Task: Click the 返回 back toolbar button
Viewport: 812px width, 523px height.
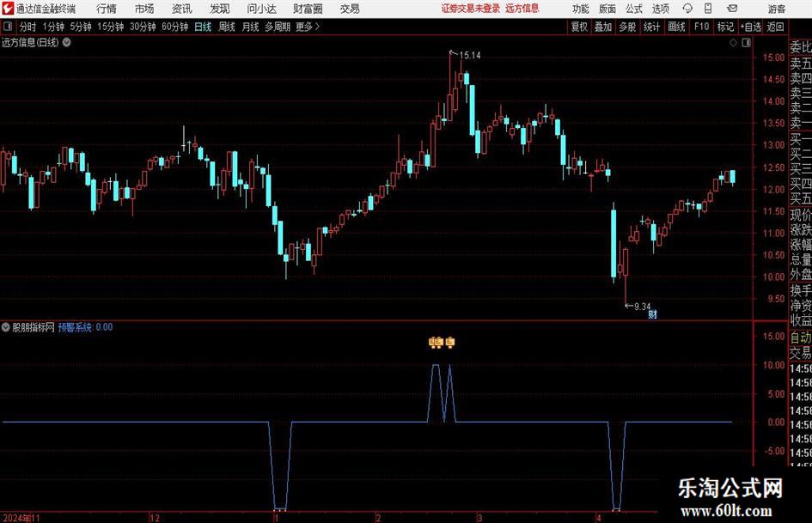Action: (776, 27)
